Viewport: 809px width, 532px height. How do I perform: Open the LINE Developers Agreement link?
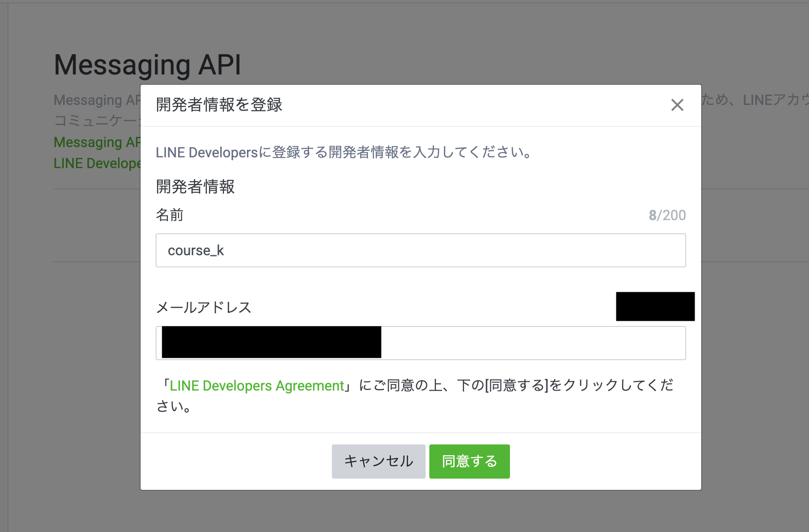tap(257, 385)
